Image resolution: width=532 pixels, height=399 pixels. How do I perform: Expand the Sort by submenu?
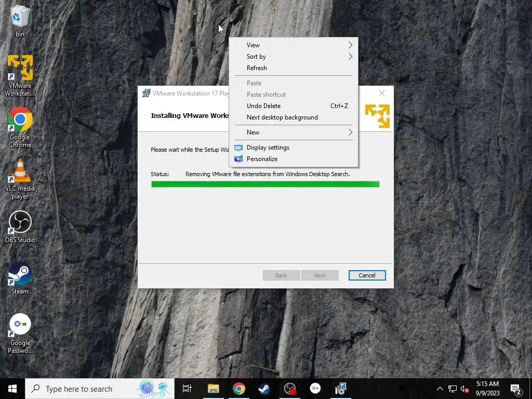[294, 57]
